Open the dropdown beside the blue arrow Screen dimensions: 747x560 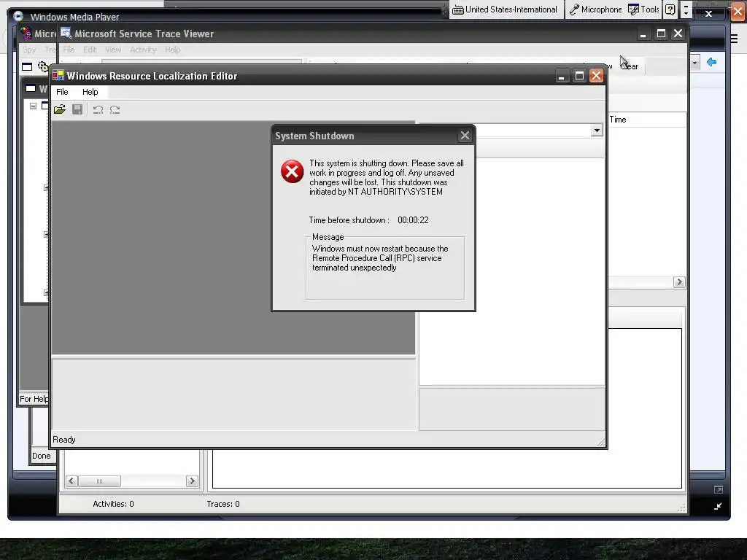click(x=695, y=63)
